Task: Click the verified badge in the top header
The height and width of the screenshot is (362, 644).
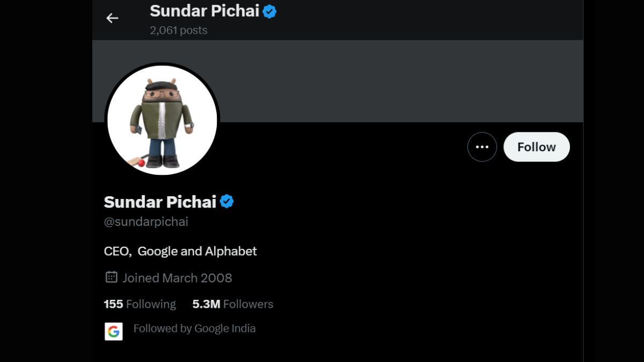Action: tap(269, 11)
